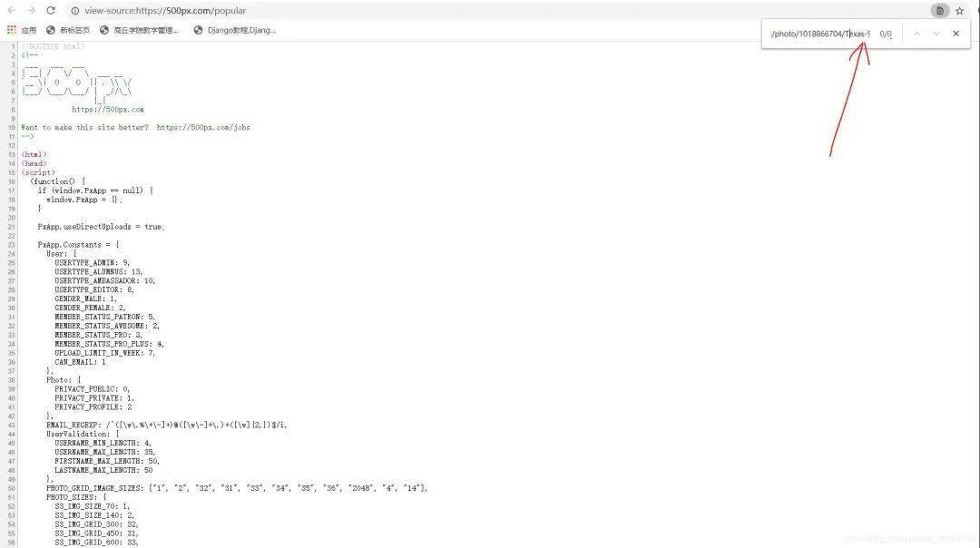Viewport: 980px width, 548px height.
Task: Click the CAN_EMAIL: 1 line
Action: coord(79,362)
